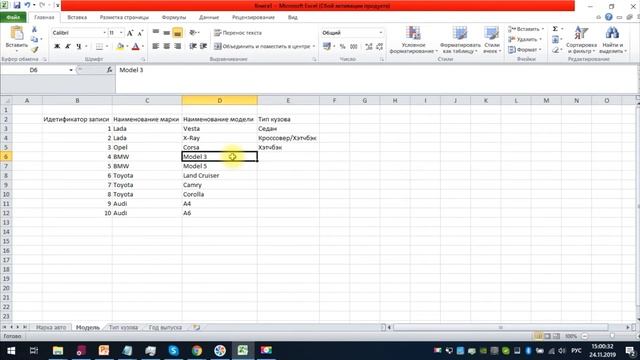Align cell text to the middle

pyautogui.click(x=167, y=33)
